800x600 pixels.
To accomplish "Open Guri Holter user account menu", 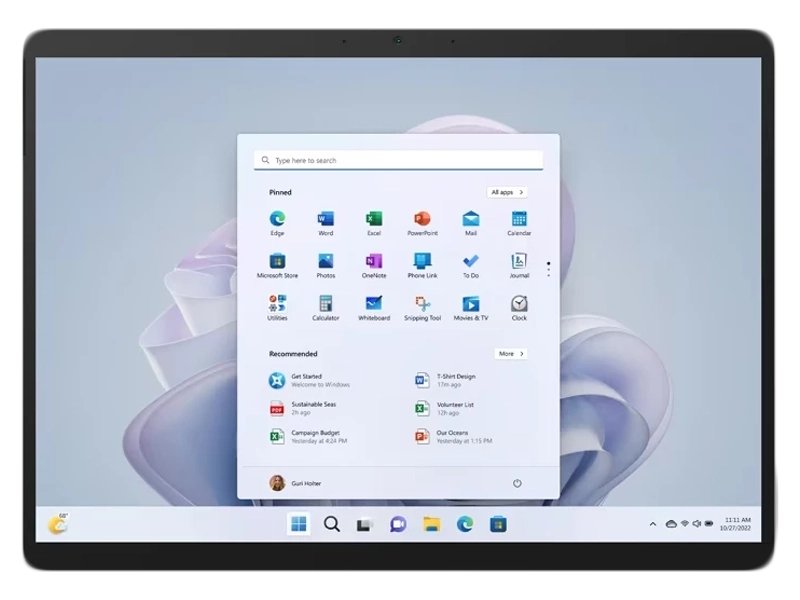I will 295,483.
